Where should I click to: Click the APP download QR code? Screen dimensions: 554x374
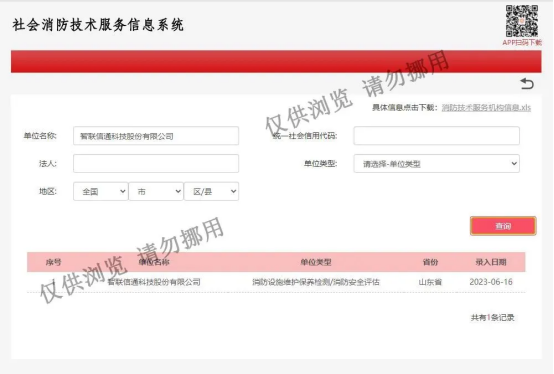[x=522, y=21]
